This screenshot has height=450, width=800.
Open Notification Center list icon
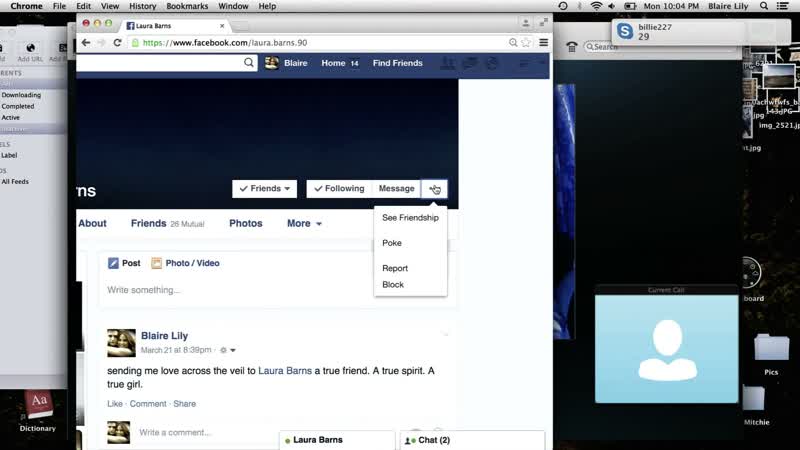pyautogui.click(x=782, y=6)
